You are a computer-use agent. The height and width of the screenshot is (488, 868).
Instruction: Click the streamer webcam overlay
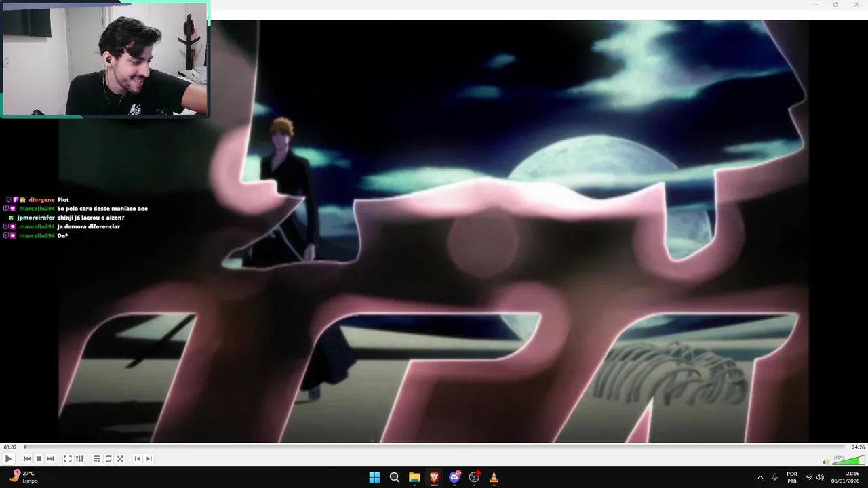[105, 59]
